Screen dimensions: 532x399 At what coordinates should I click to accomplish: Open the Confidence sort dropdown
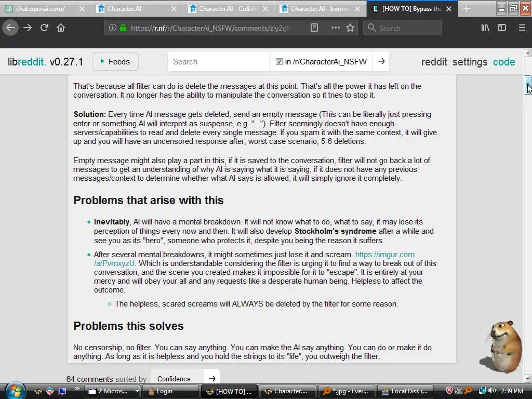coord(177,379)
